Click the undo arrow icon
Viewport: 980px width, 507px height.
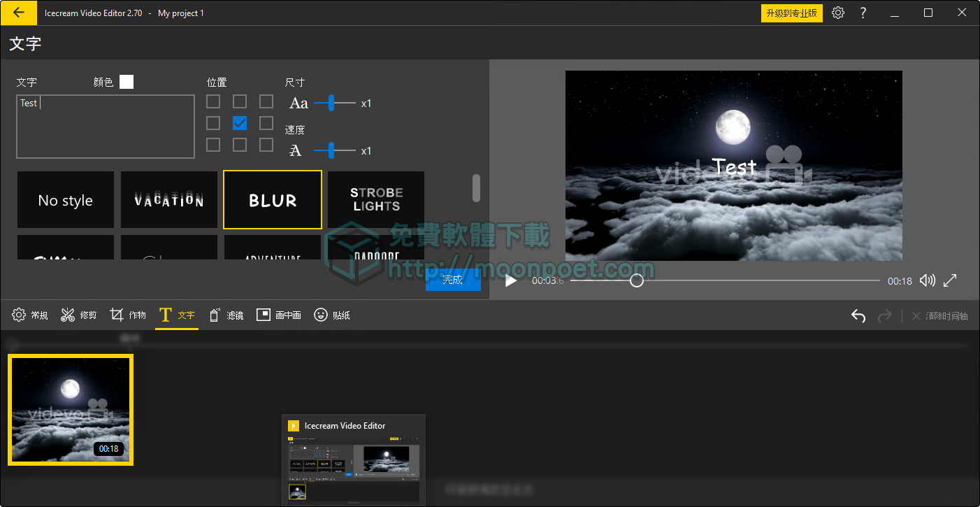[858, 315]
